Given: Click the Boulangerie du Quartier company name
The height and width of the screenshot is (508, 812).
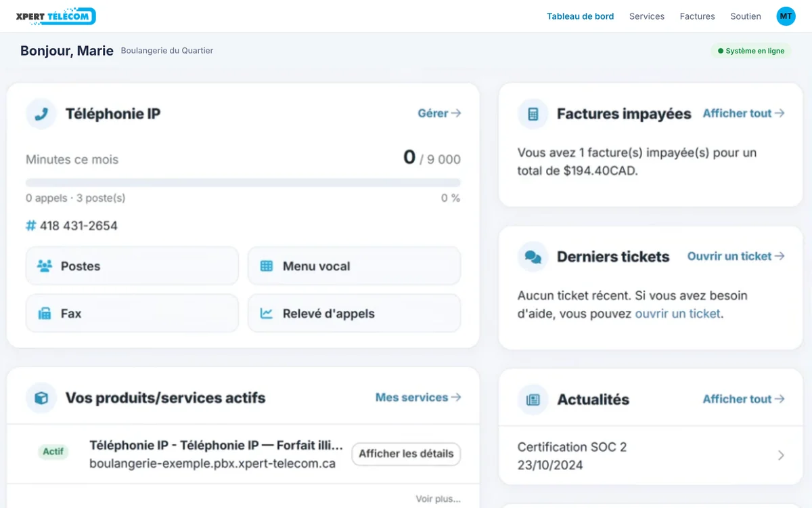Looking at the screenshot, I should (167, 51).
